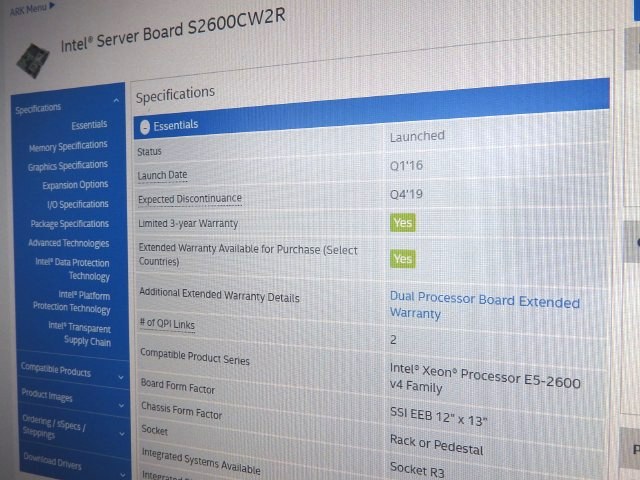Open Advanced Technologies sidebar link
The height and width of the screenshot is (480, 640).
point(69,243)
